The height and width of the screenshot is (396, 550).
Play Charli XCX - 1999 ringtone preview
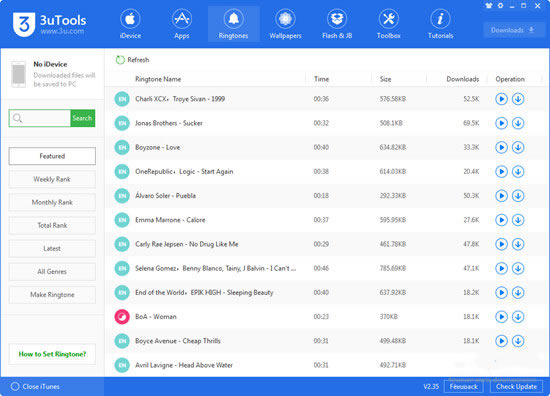pyautogui.click(x=501, y=99)
